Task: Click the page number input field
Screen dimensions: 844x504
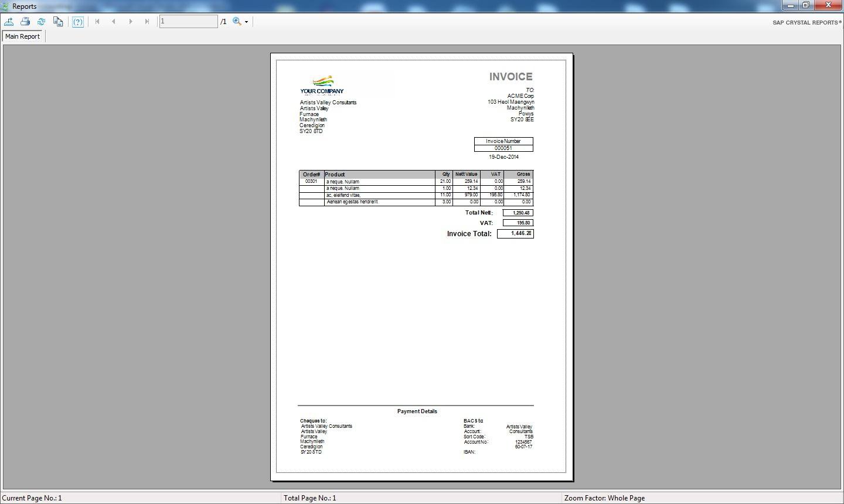Action: [x=188, y=22]
